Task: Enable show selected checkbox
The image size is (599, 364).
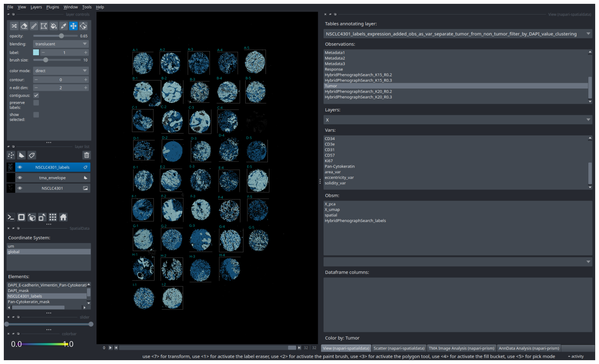Action: tap(36, 115)
